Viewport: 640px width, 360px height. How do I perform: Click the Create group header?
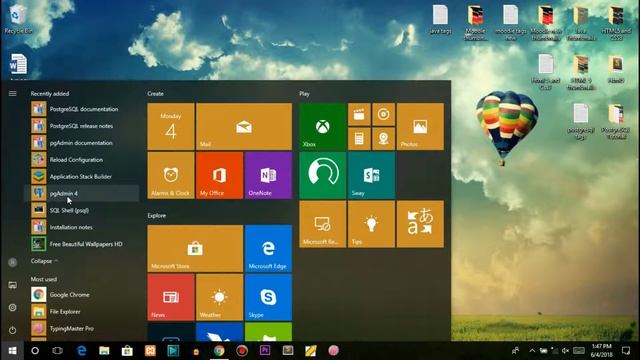click(x=155, y=93)
